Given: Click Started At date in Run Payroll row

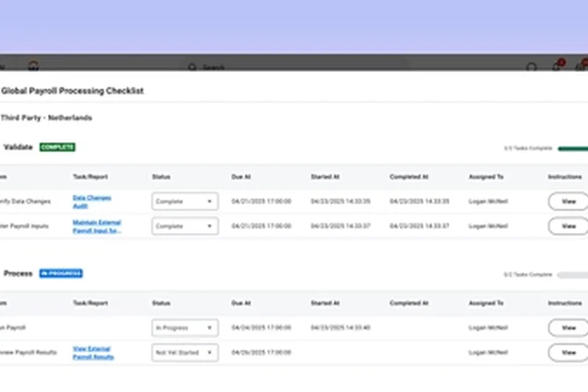Looking at the screenshot, I should pos(340,328).
